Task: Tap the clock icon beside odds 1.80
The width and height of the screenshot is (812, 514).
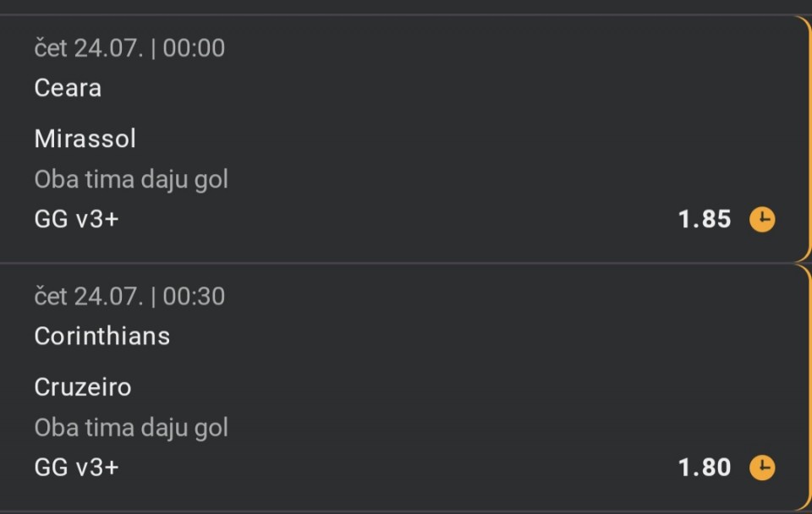Action: point(762,468)
